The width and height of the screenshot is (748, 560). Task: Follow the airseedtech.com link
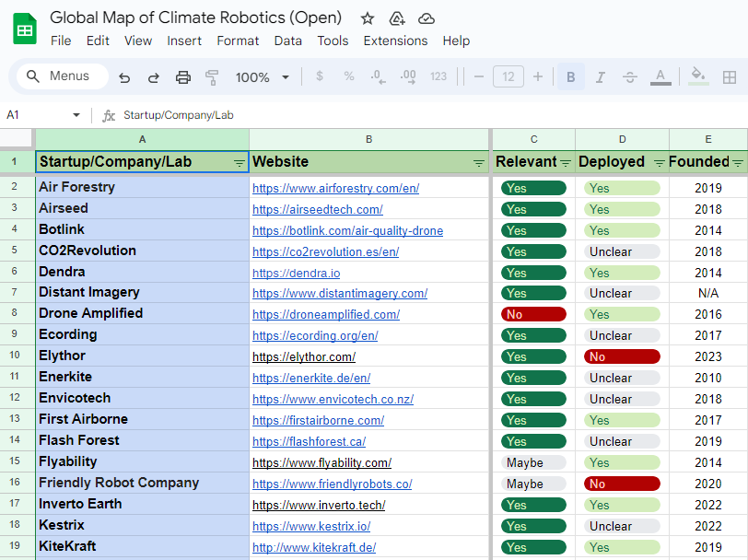318,209
